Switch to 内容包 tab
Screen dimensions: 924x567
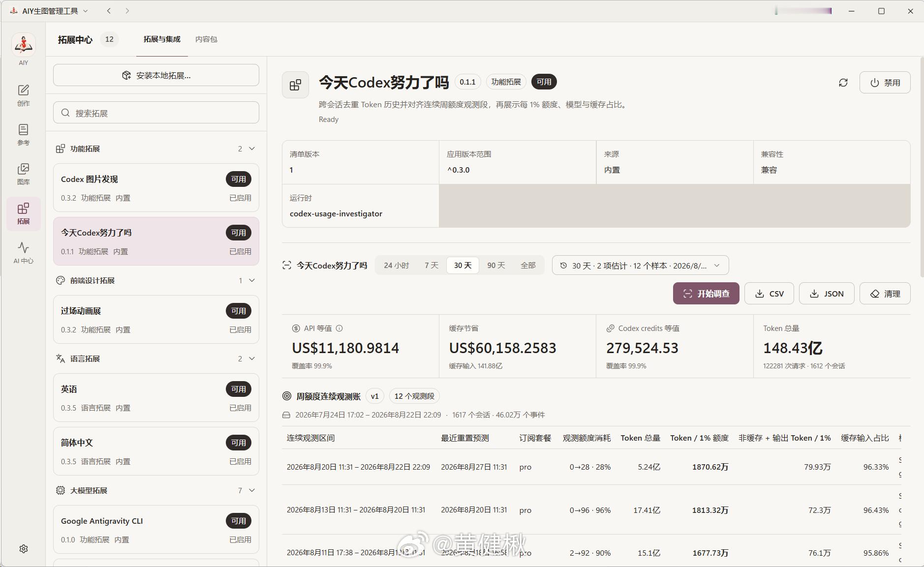pos(206,39)
